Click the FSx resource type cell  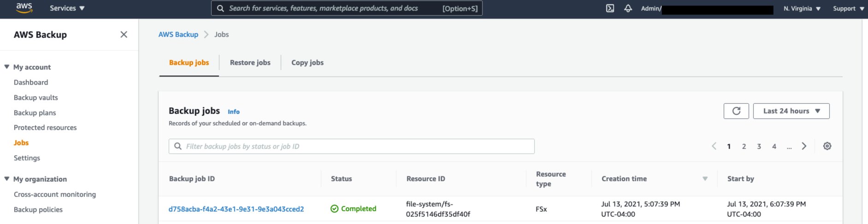541,209
